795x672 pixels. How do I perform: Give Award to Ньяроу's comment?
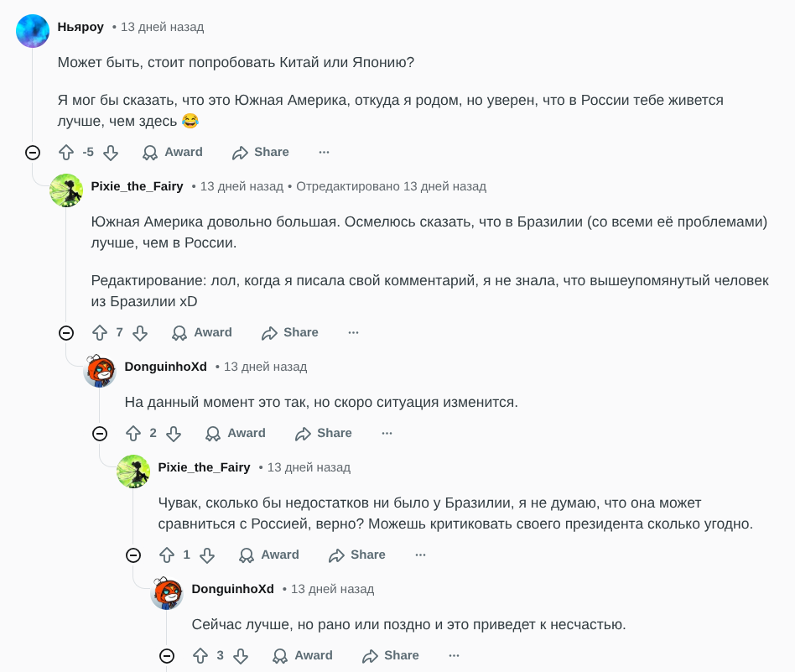[173, 152]
